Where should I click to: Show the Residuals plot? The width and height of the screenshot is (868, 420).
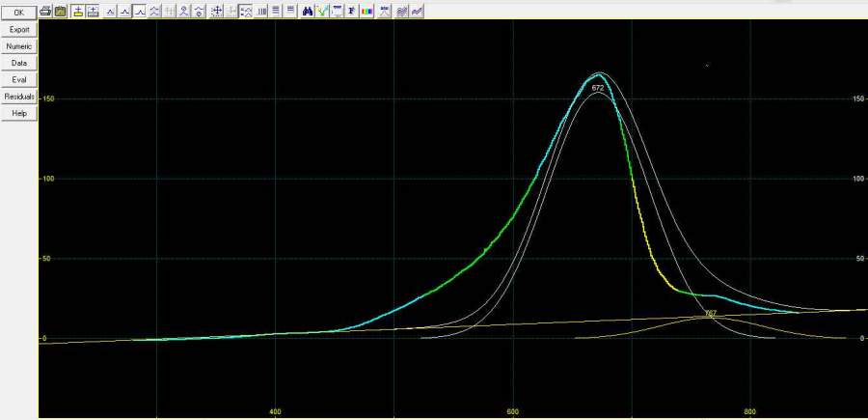(19, 97)
